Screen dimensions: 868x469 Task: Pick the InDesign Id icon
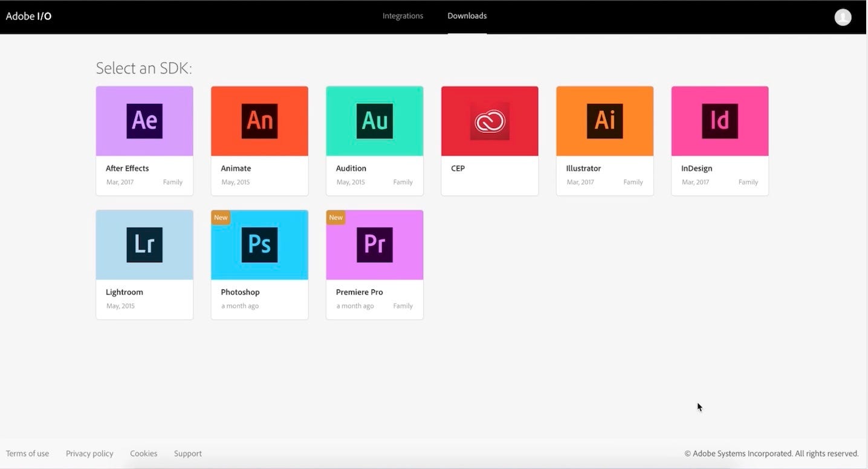[x=720, y=121]
